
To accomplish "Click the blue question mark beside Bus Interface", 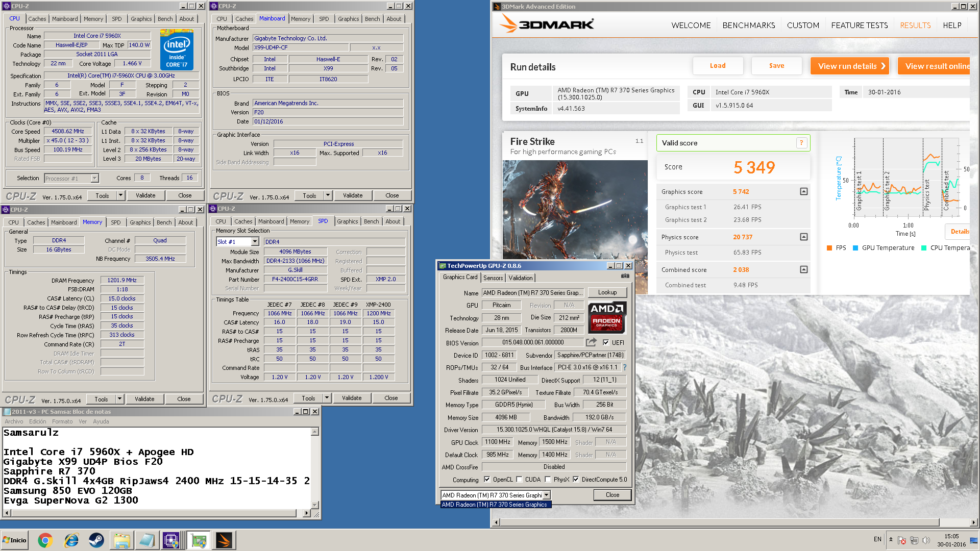I will click(x=625, y=367).
